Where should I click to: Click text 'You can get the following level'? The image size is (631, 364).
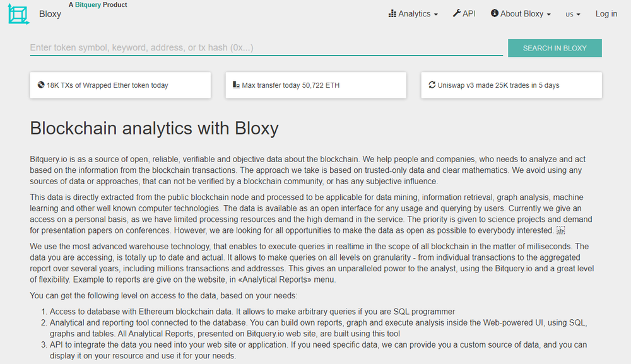(x=163, y=296)
